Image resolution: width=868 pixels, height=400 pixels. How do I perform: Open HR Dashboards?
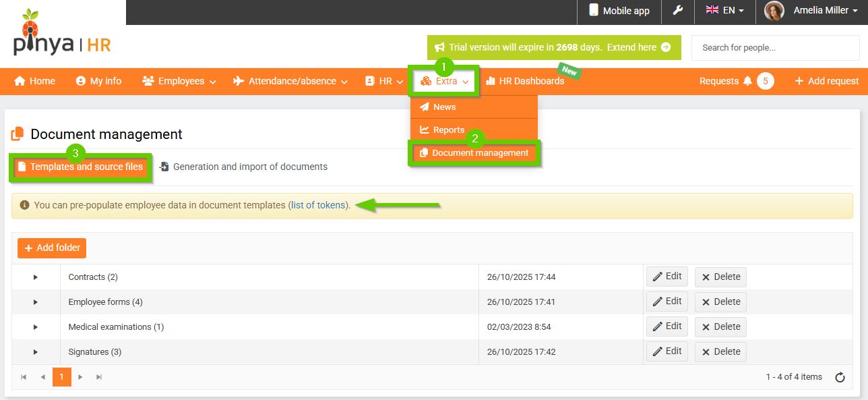(525, 81)
